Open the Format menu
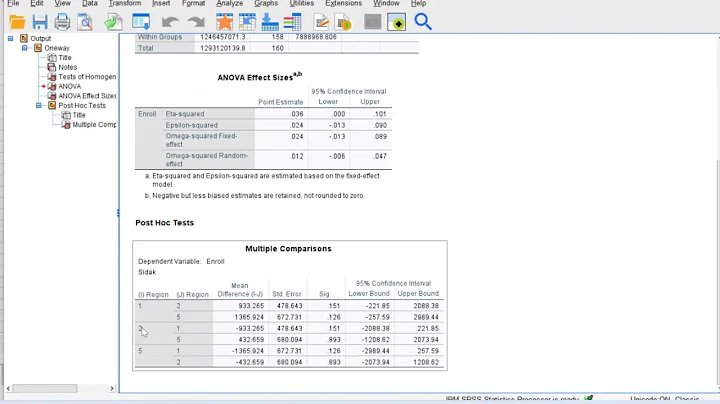Viewport: 720px width, 404px height. 193,3
